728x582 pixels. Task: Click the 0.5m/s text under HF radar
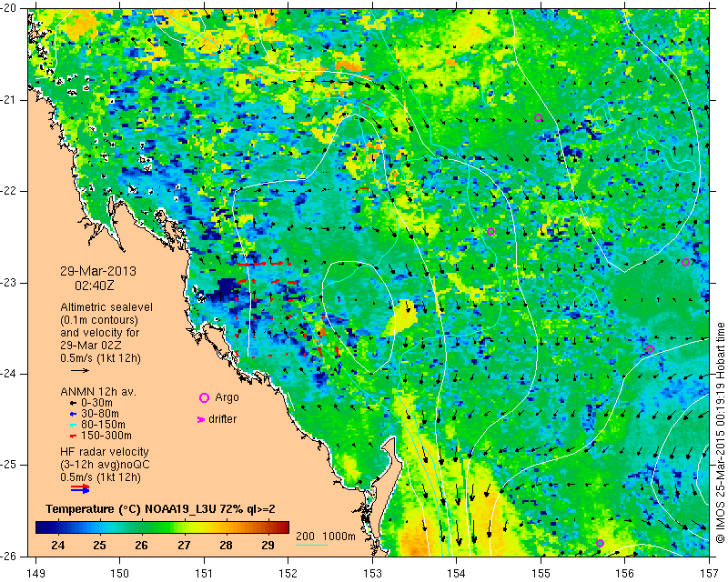[100, 477]
